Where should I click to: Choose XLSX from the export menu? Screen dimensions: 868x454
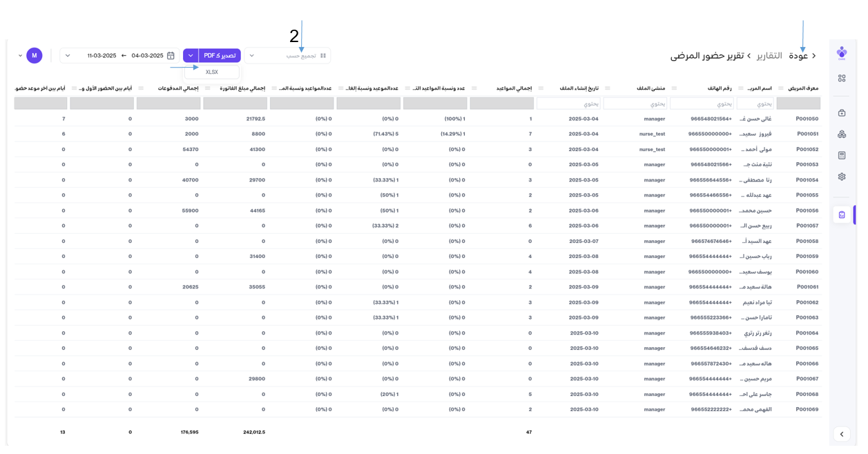[212, 72]
